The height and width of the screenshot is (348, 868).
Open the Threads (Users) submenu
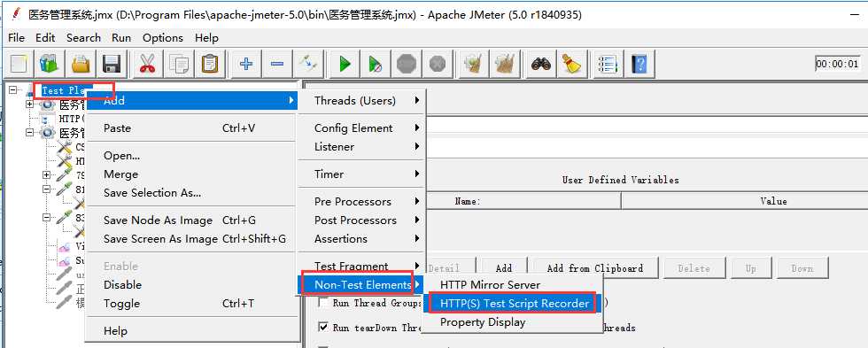361,101
